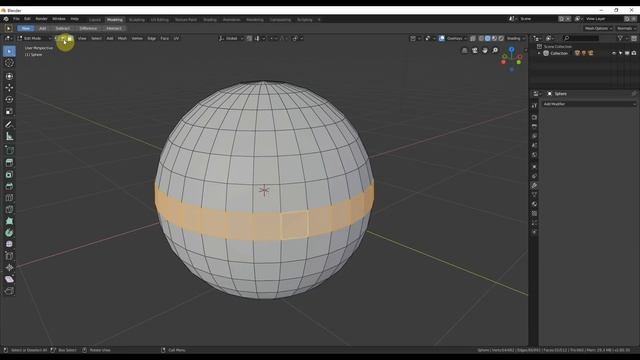Switch viewport to rendered shading

(501, 38)
